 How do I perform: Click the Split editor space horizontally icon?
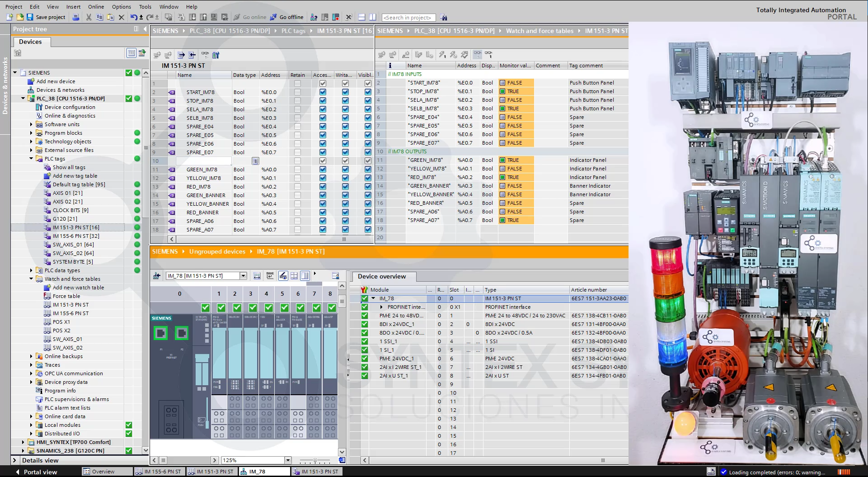[361, 17]
